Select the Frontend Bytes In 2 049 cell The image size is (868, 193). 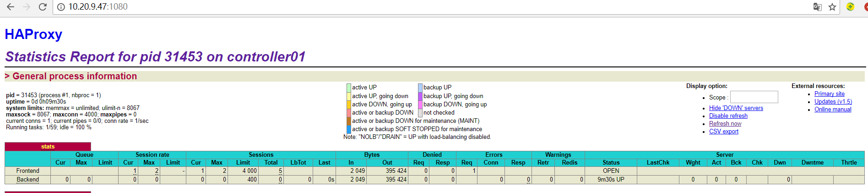point(351,171)
